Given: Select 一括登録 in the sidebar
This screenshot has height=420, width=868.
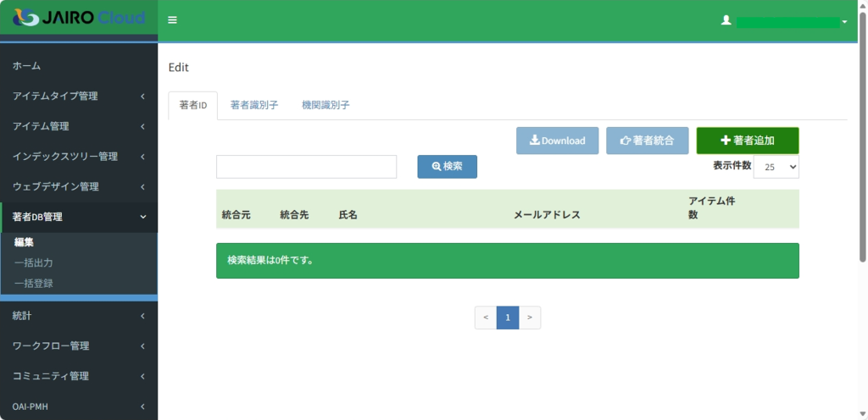Looking at the screenshot, I should click(34, 284).
